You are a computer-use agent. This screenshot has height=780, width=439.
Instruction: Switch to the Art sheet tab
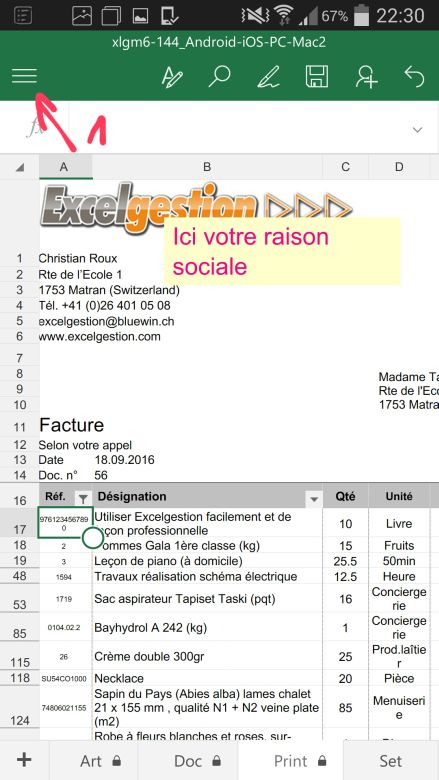101,761
